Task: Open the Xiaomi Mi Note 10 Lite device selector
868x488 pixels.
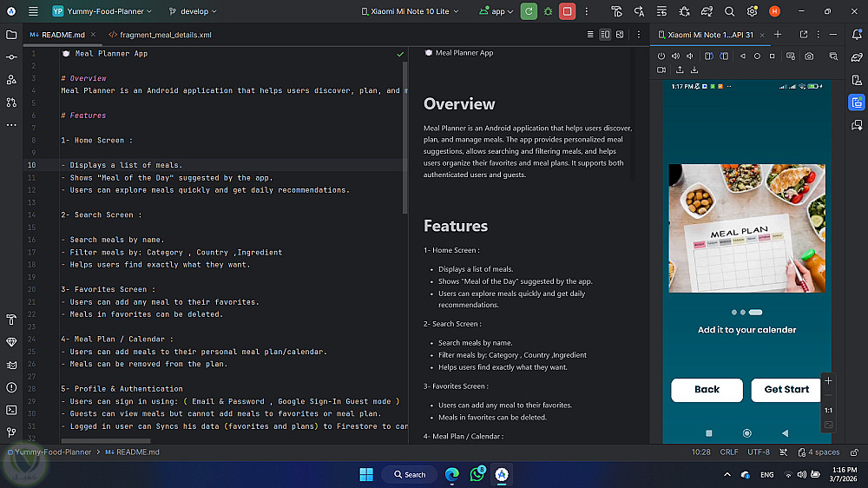Action: 410,11
